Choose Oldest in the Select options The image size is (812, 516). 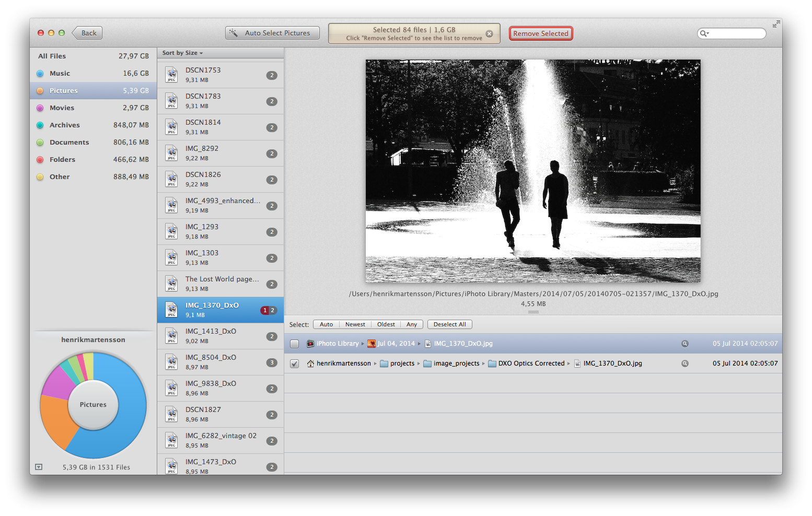pos(386,324)
